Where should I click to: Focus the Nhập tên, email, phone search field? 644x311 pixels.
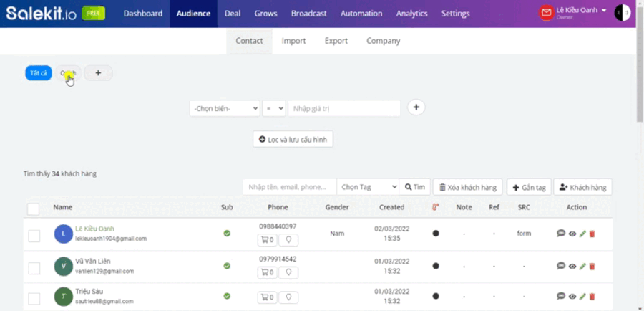click(290, 187)
